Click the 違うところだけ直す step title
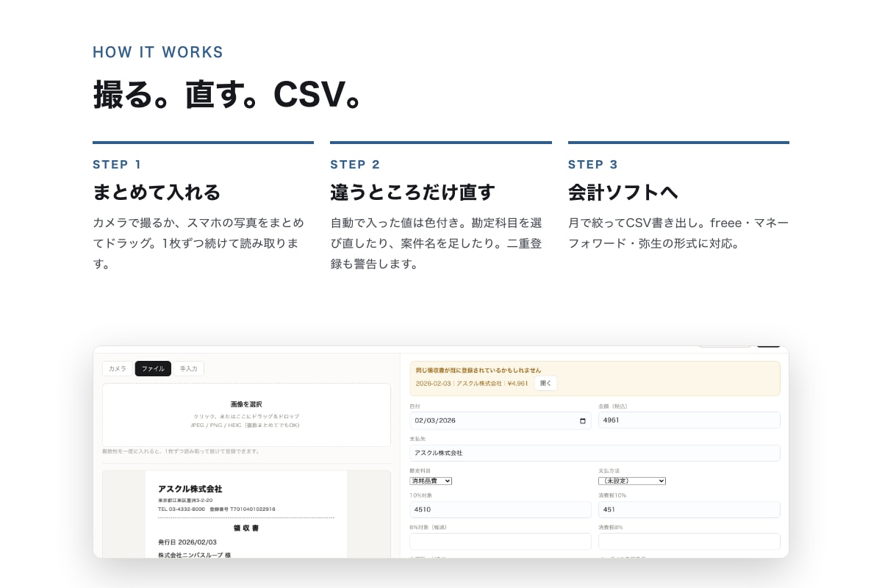The width and height of the screenshot is (882, 588). click(x=412, y=193)
